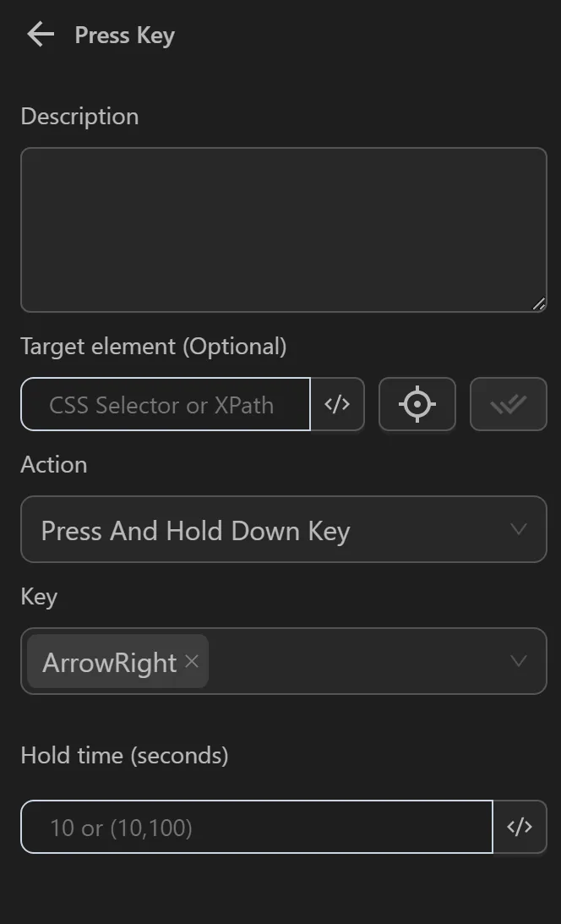The height and width of the screenshot is (924, 561).
Task: Click the chevron on the Key selector
Action: (518, 662)
